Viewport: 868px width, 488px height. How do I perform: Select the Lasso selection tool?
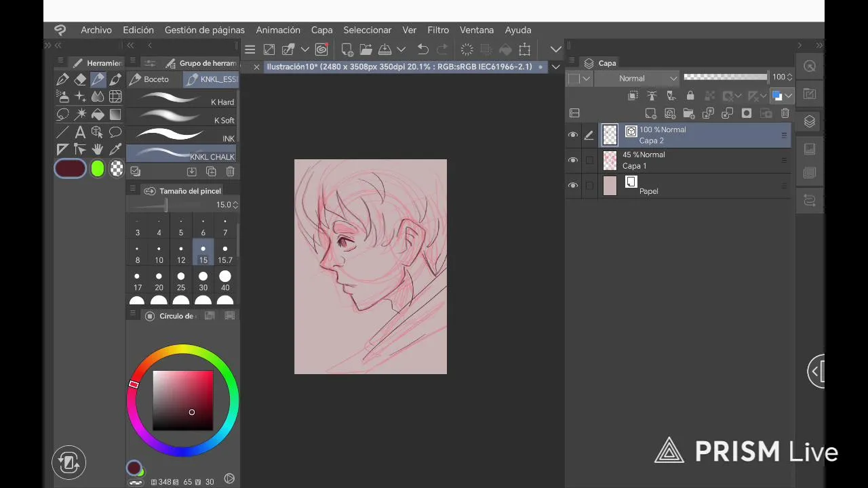point(62,115)
